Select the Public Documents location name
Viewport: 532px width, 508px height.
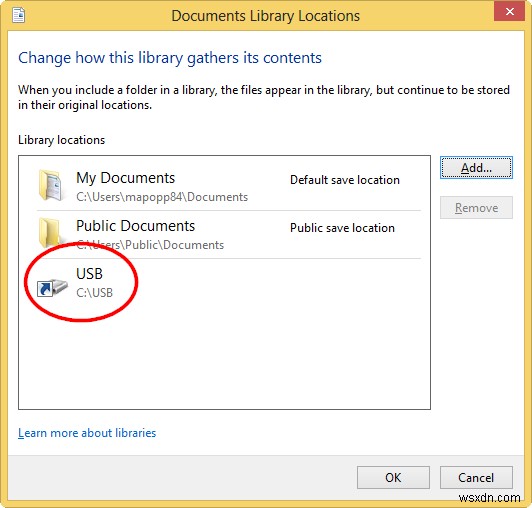135,226
